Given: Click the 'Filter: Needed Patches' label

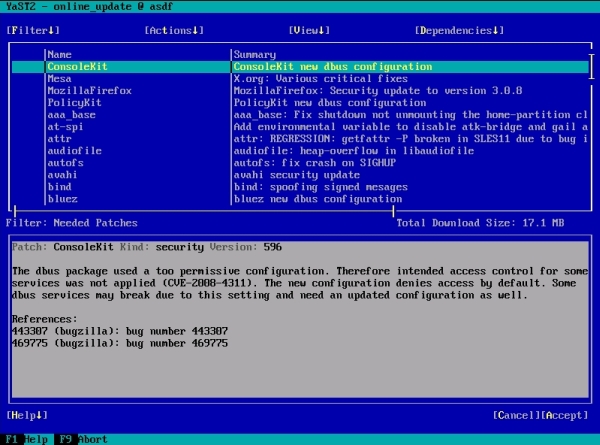Looking at the screenshot, I should coord(72,223).
